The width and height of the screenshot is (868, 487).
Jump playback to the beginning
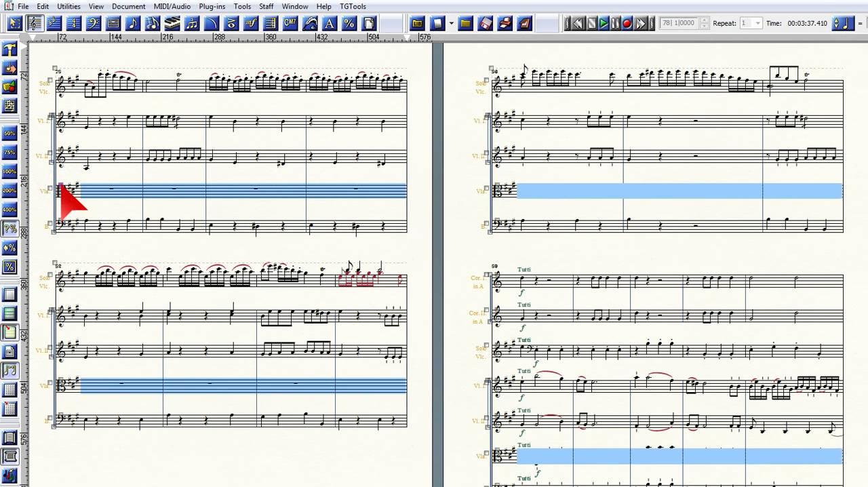pos(568,24)
